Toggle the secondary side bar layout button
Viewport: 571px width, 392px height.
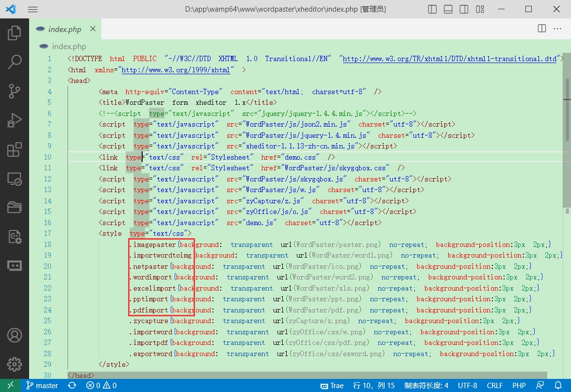tap(464, 9)
